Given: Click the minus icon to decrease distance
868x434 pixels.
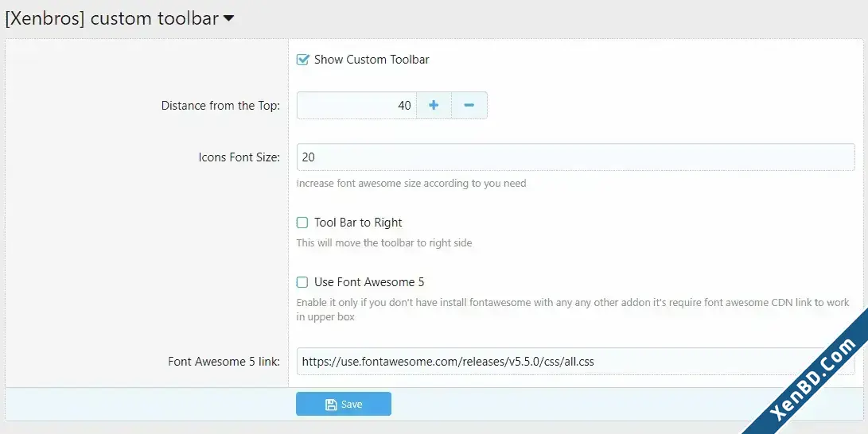Looking at the screenshot, I should (469, 105).
